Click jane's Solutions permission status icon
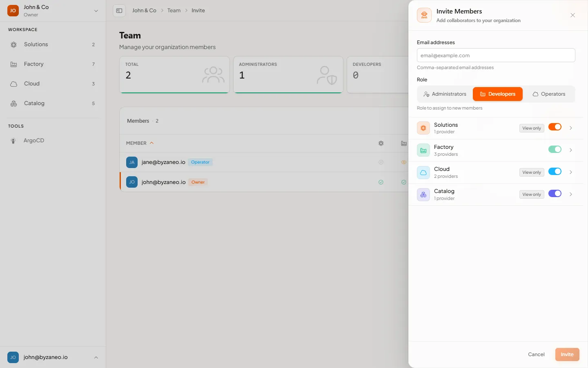The width and height of the screenshot is (588, 368). (381, 162)
